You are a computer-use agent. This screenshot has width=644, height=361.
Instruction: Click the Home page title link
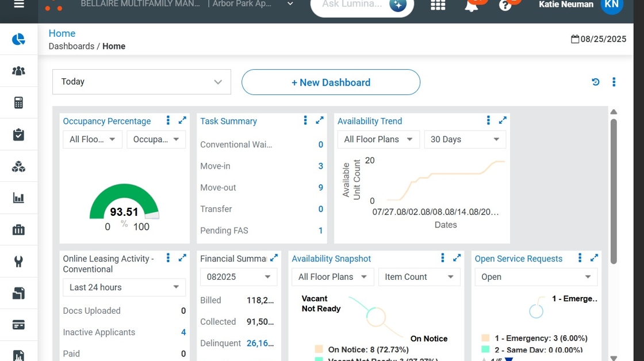coord(62,33)
